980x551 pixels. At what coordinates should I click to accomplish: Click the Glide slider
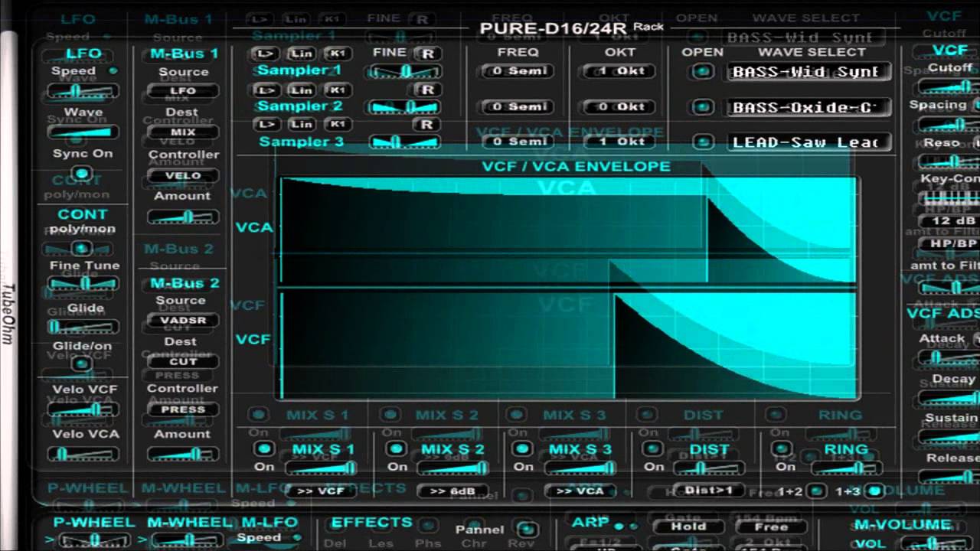pos(83,328)
